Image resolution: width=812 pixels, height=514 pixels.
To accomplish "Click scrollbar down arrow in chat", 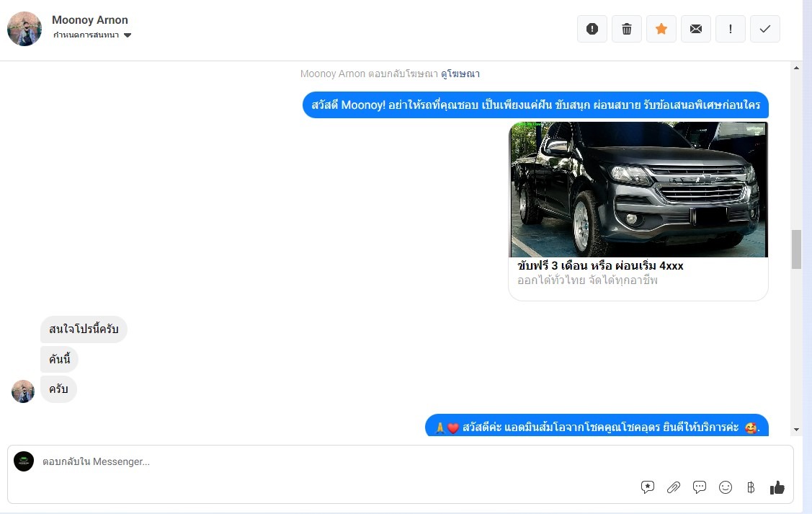I will coord(796,430).
